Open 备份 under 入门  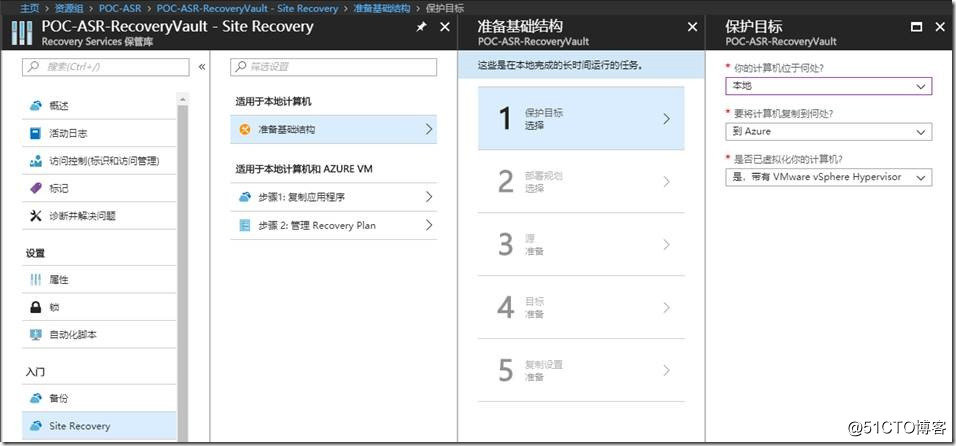point(99,398)
